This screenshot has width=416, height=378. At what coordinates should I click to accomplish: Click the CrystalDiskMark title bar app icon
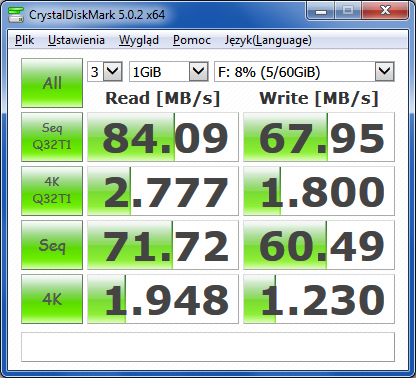(x=15, y=15)
